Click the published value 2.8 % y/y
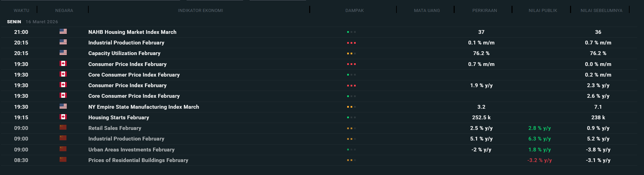 click(539, 128)
